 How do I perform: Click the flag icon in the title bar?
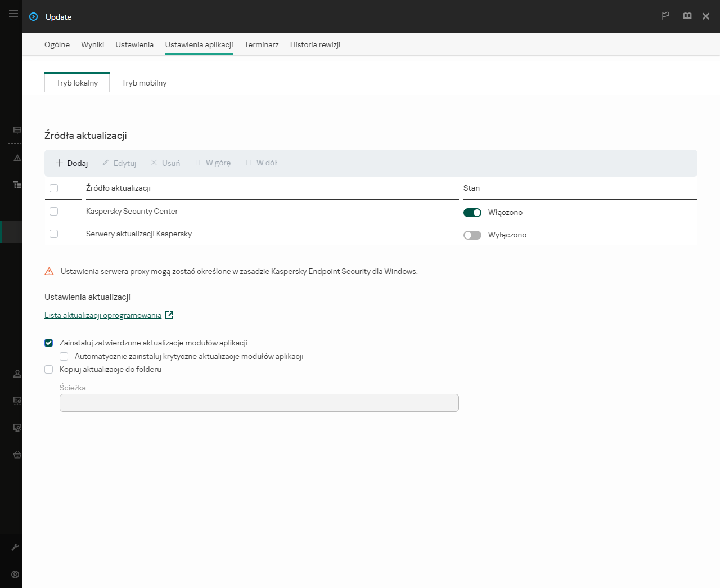665,16
